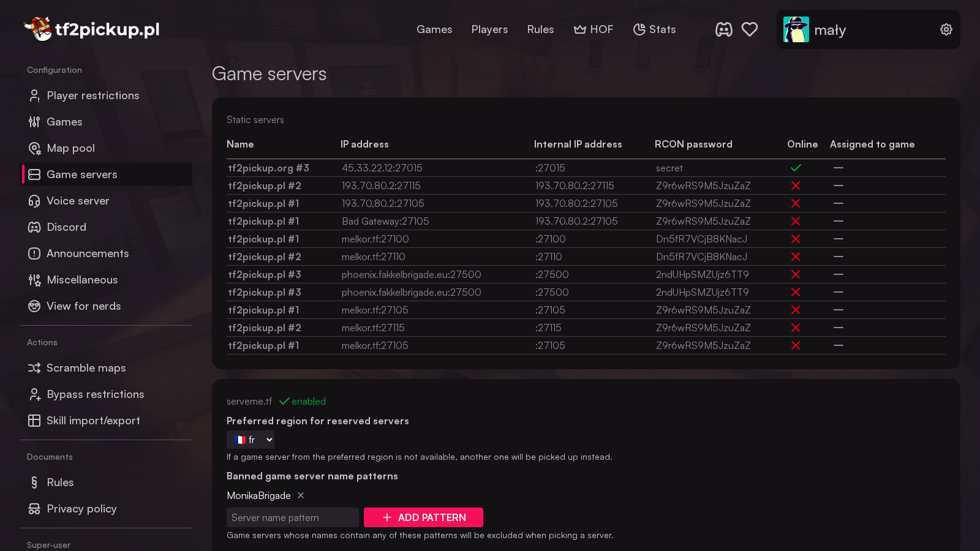Click the red cross for tf2pickup.pl #2
980x551 pixels.
(x=796, y=186)
